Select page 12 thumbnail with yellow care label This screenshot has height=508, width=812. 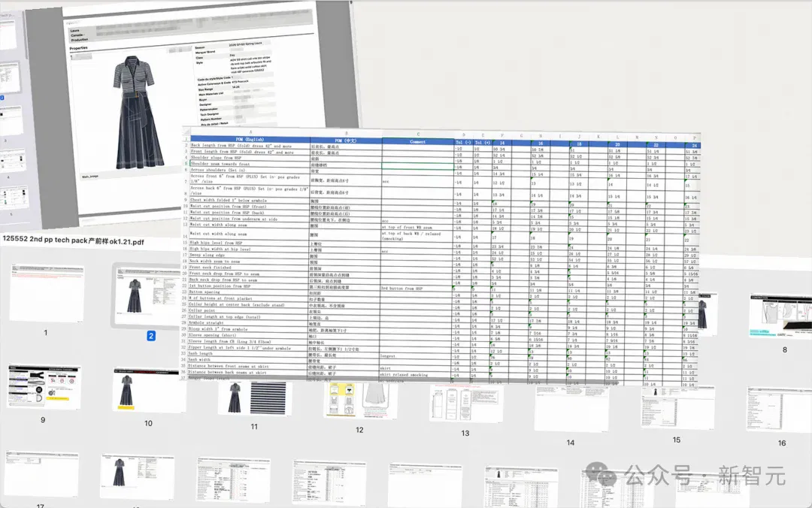360,400
